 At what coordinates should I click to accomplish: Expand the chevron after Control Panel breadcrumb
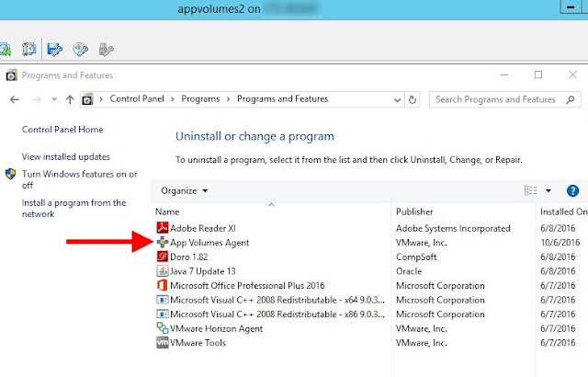(173, 99)
